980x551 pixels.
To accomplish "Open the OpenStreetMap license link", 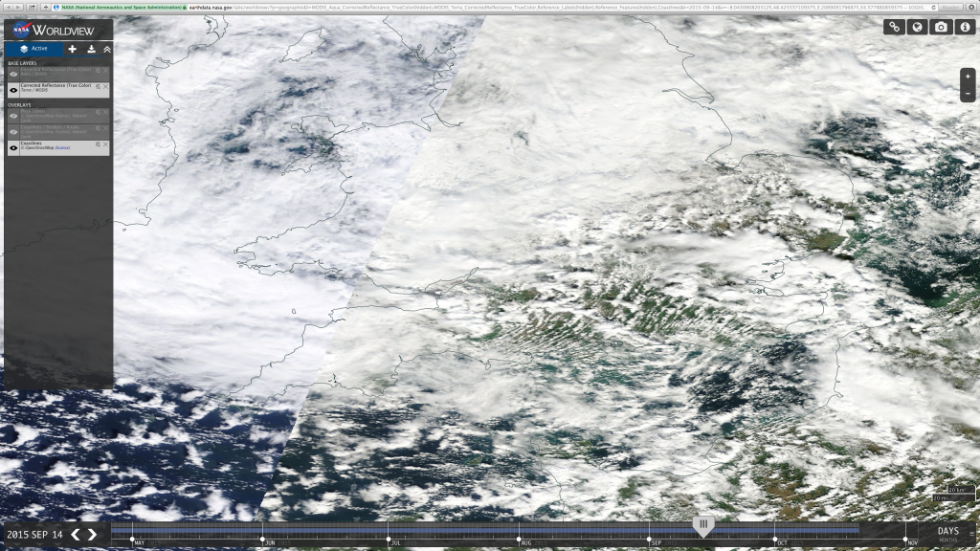I will click(62, 148).
